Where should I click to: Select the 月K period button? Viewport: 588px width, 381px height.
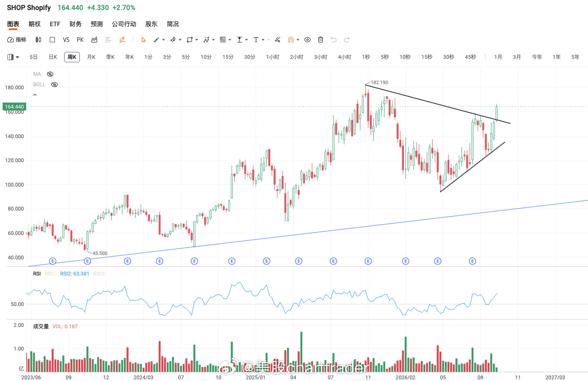pyautogui.click(x=91, y=57)
